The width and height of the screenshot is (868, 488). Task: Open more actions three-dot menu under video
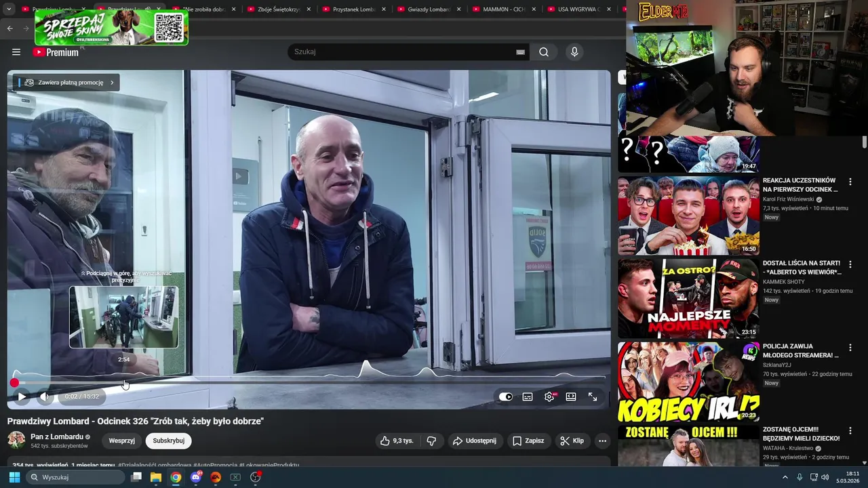point(602,441)
